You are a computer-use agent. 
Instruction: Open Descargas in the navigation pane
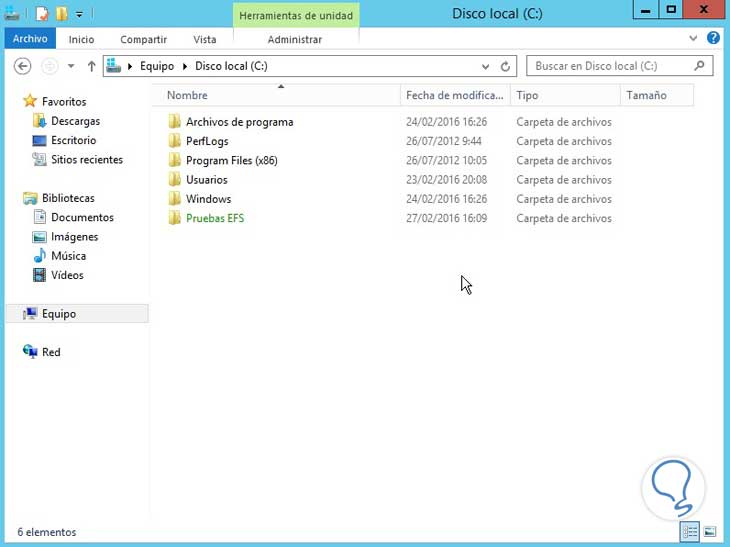click(x=75, y=121)
